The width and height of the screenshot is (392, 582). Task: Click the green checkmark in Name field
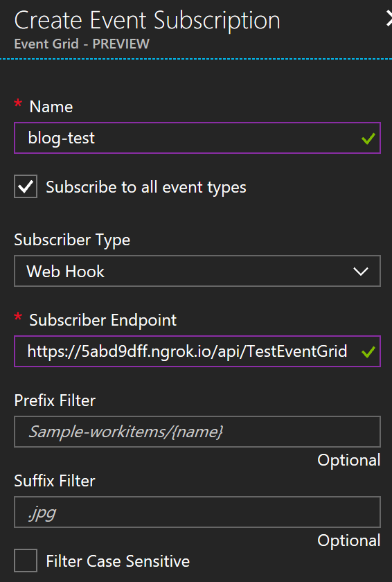pos(368,139)
